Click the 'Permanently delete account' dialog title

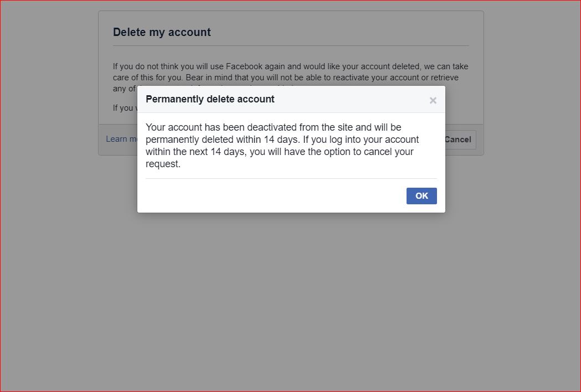[210, 99]
